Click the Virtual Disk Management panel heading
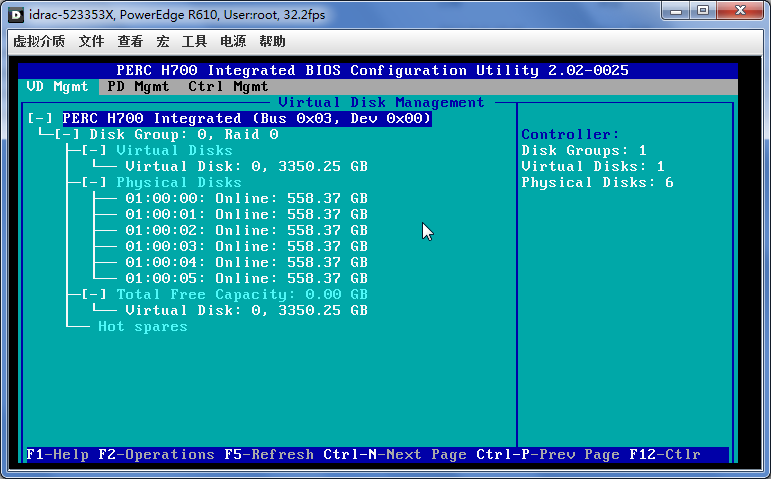Image resolution: width=771 pixels, height=479 pixels. [x=382, y=102]
